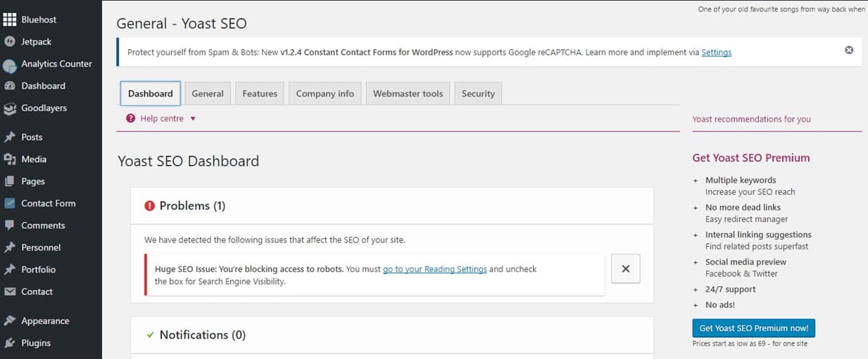This screenshot has height=359, width=868.
Task: Click the Media icon in sidebar
Action: point(10,159)
